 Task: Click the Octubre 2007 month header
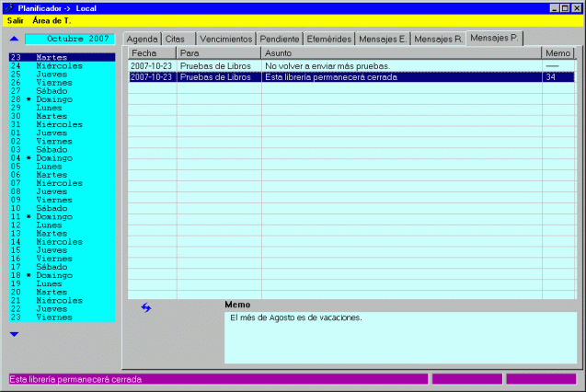(70, 40)
